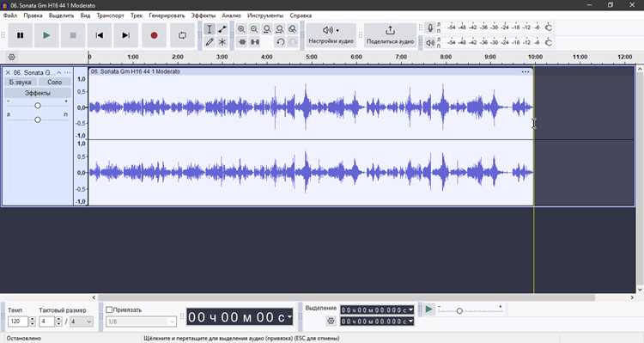Click time signature numerator field
644x343 pixels.
[x=47, y=322]
